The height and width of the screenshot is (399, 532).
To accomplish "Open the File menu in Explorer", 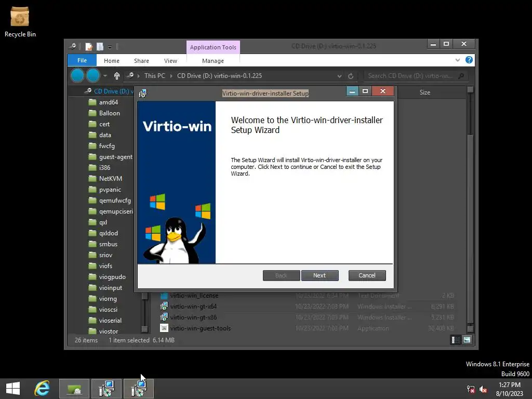I will coord(82,60).
